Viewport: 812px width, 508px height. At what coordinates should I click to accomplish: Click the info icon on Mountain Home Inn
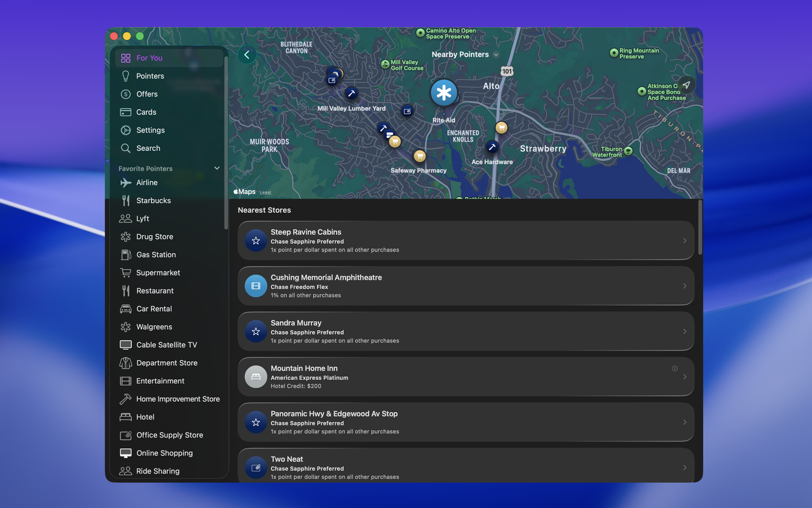click(674, 369)
